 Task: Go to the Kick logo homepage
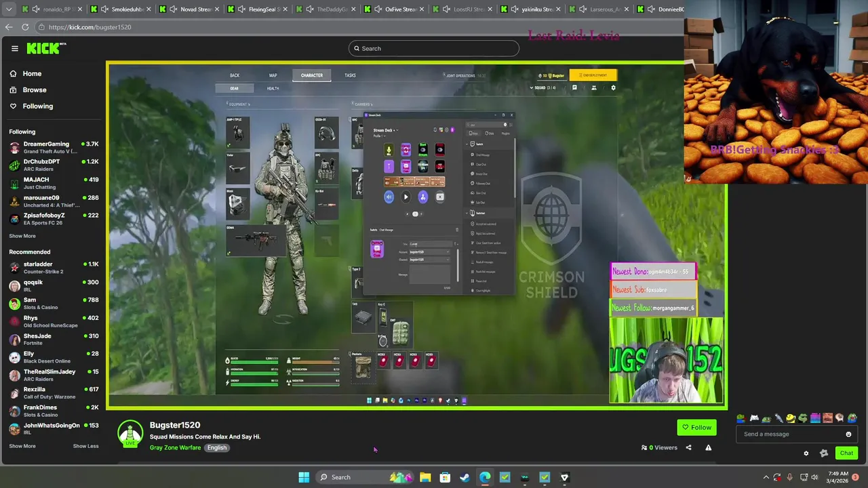click(46, 48)
